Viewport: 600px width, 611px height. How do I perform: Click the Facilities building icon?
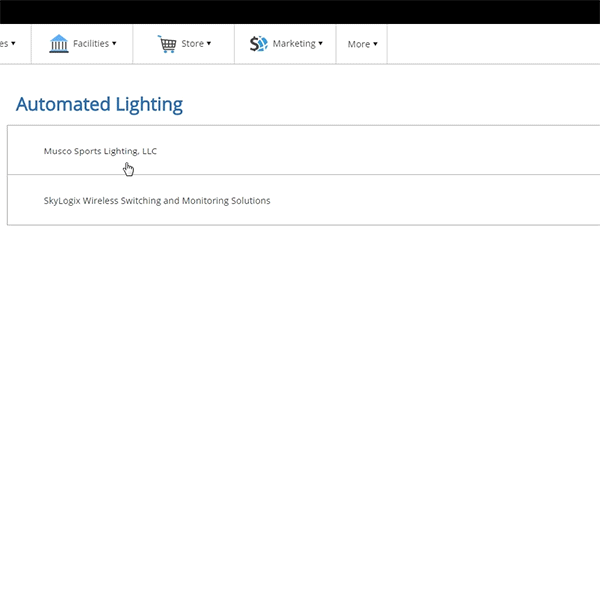[x=59, y=43]
